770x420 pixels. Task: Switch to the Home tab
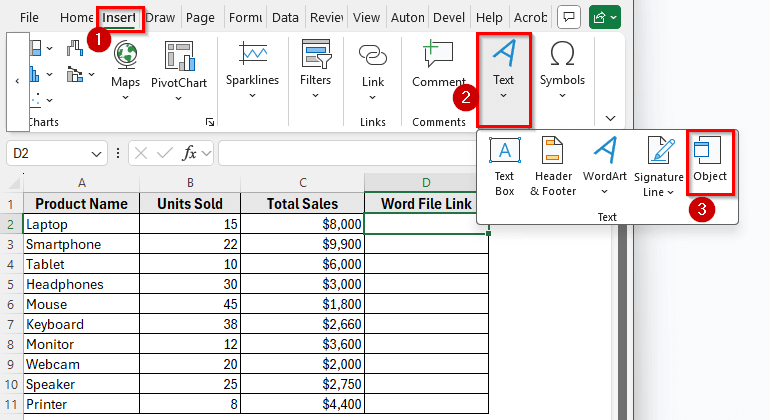tap(76, 18)
